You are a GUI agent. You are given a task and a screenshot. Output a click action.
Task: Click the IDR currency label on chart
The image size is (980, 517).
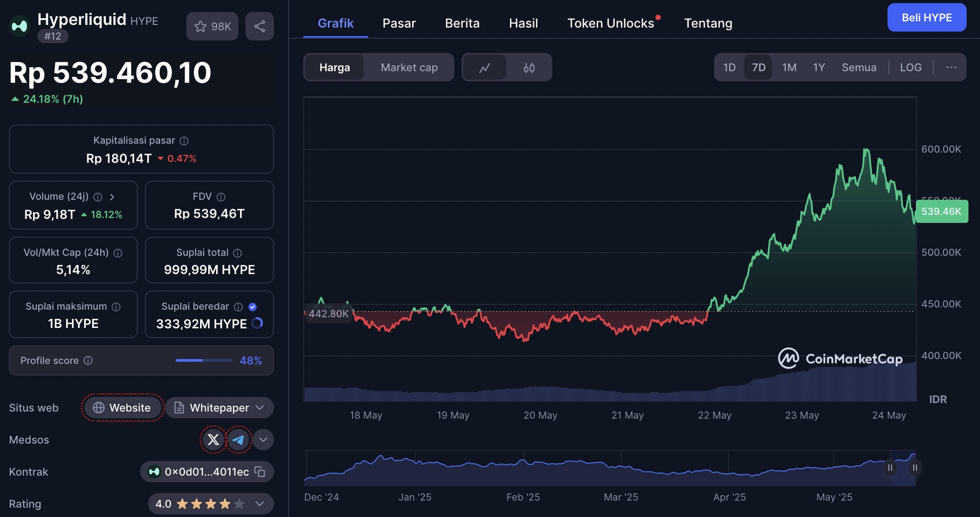(x=938, y=400)
